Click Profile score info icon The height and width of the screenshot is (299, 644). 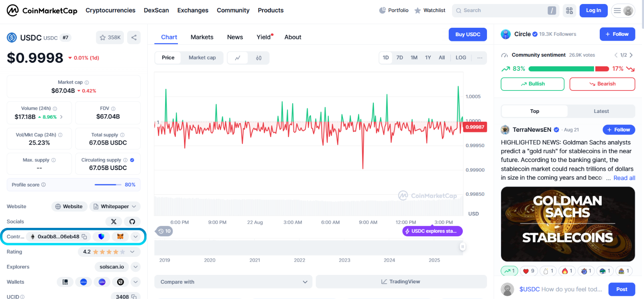tap(43, 185)
